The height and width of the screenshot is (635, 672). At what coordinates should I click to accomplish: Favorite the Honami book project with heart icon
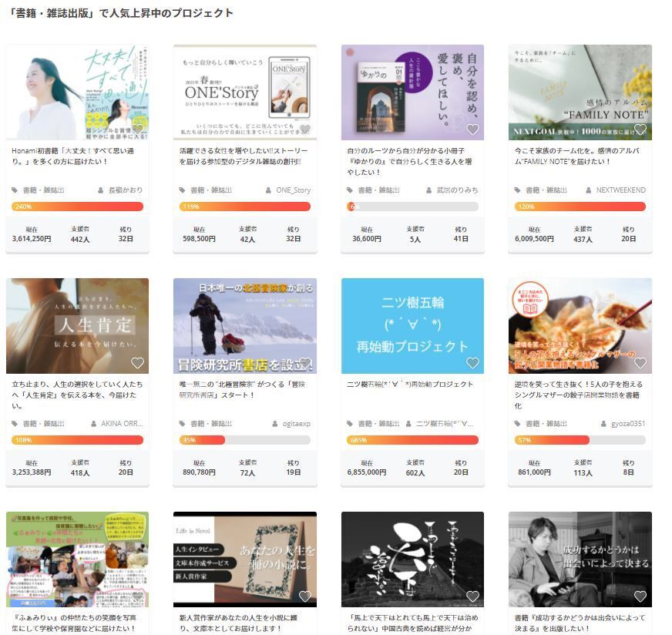[137, 129]
